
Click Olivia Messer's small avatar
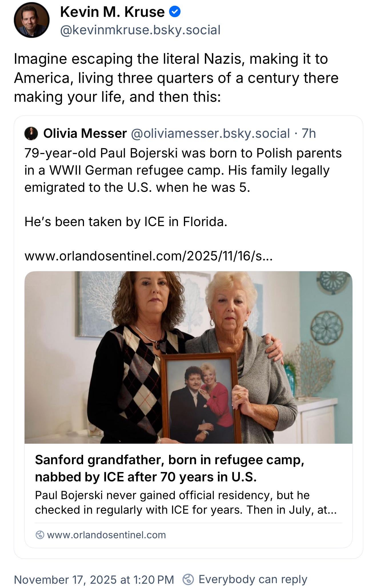coord(31,133)
